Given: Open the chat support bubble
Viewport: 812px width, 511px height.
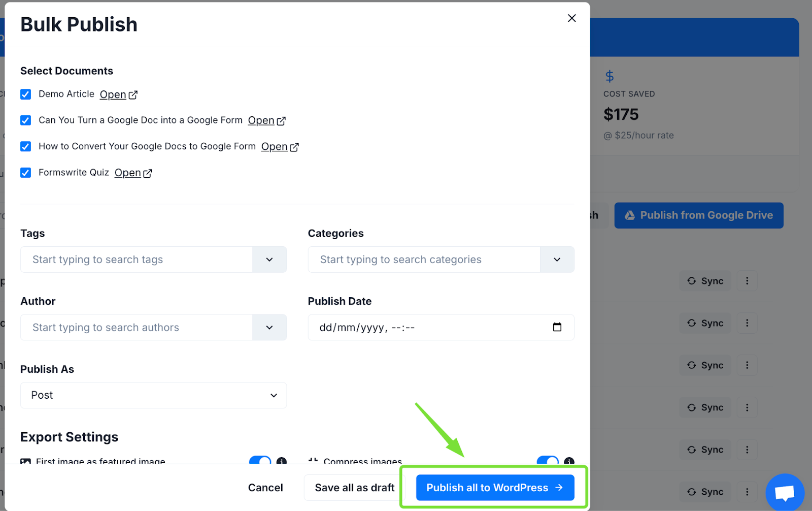Looking at the screenshot, I should coord(785,492).
